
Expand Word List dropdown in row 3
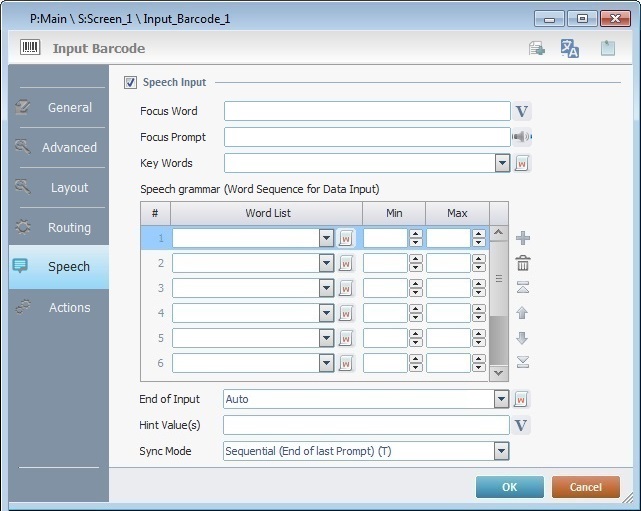click(326, 288)
